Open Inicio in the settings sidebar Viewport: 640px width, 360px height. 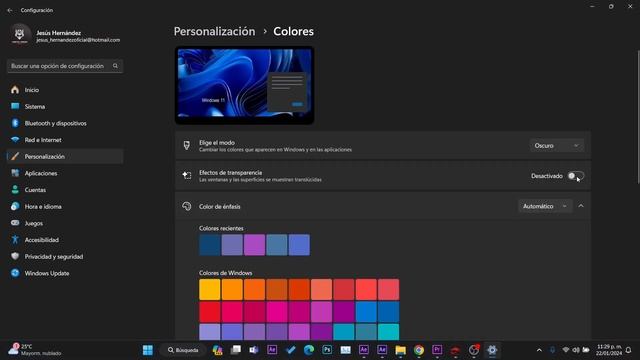click(x=65, y=90)
